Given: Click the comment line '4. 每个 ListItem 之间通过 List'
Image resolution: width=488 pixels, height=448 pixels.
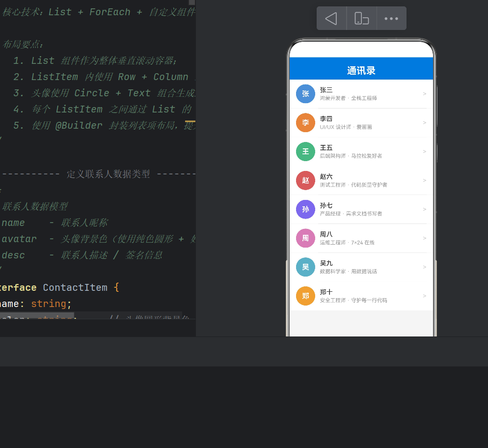Looking at the screenshot, I should (x=103, y=109).
